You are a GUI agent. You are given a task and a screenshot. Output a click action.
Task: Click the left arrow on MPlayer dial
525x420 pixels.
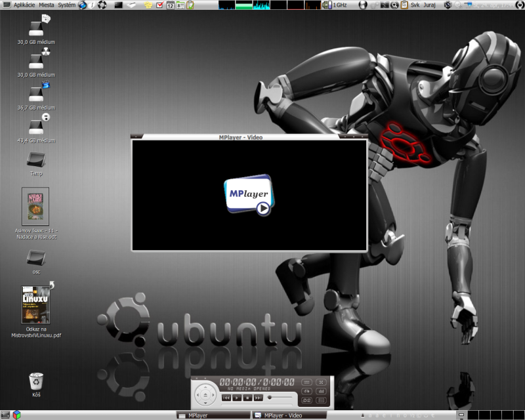pyautogui.click(x=198, y=395)
